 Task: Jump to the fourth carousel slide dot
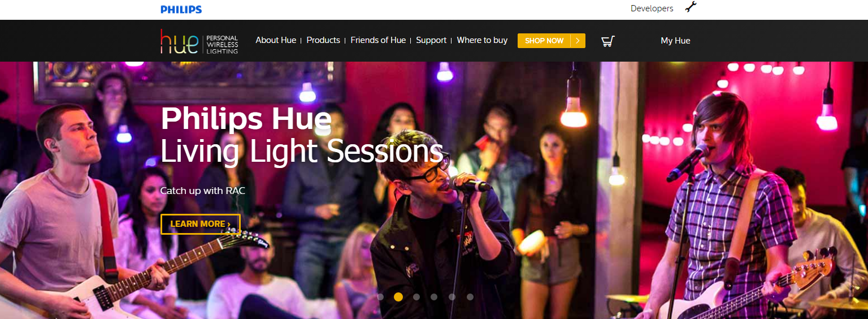tap(434, 297)
